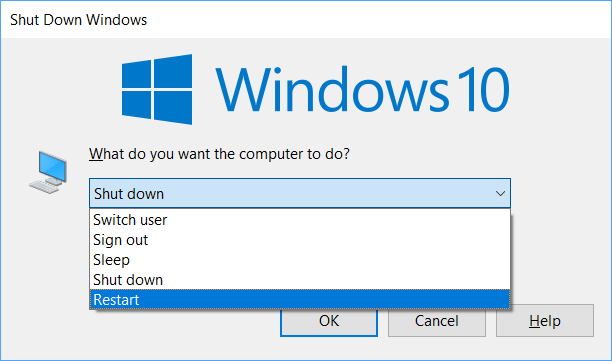Image resolution: width=612 pixels, height=361 pixels.
Task: Click the "What do you want the computer to do?" label
Action: (219, 154)
